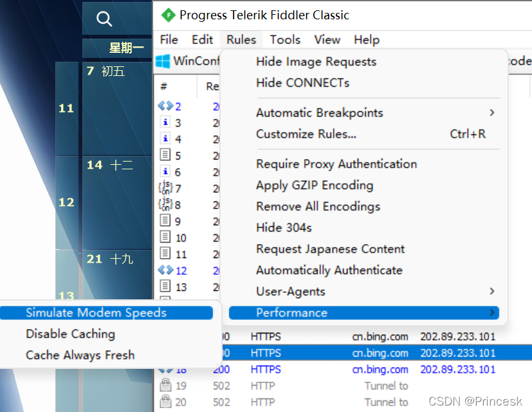This screenshot has width=532, height=412.
Task: Open the Edit menu
Action: tap(202, 40)
